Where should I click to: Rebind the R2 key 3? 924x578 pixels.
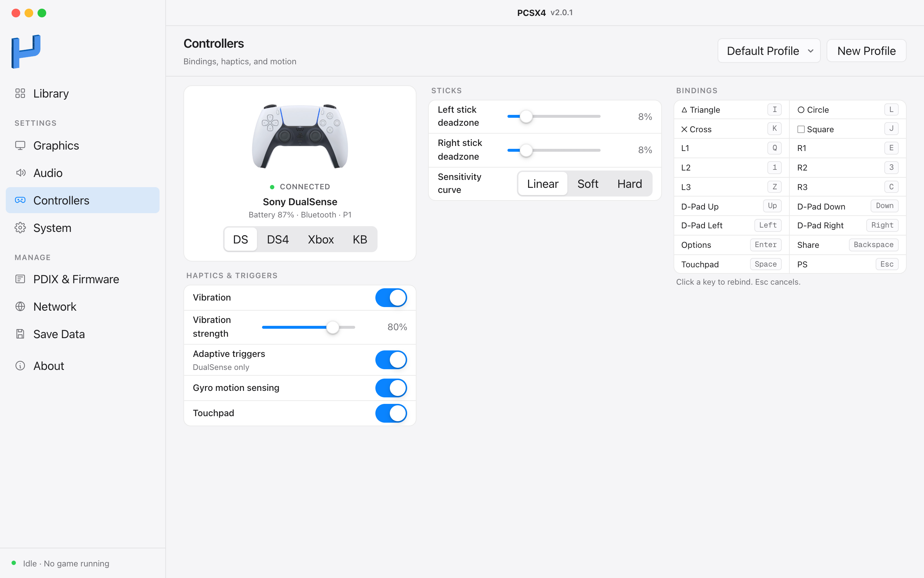[x=891, y=167]
